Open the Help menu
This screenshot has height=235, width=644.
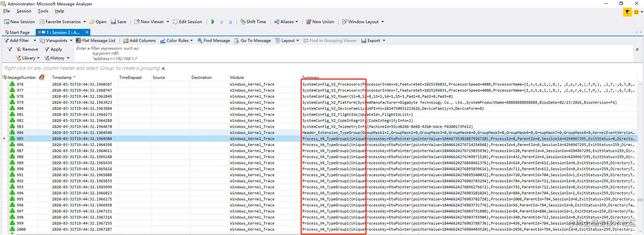(x=60, y=11)
